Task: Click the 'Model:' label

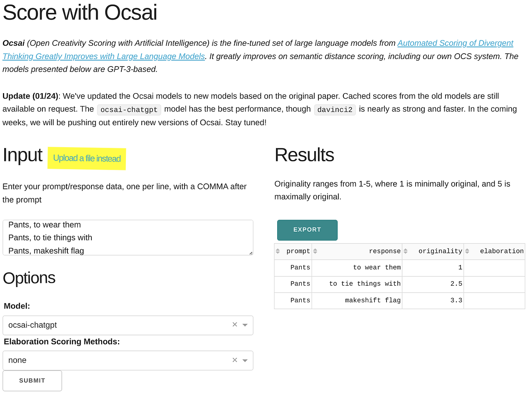Action: 17,306
